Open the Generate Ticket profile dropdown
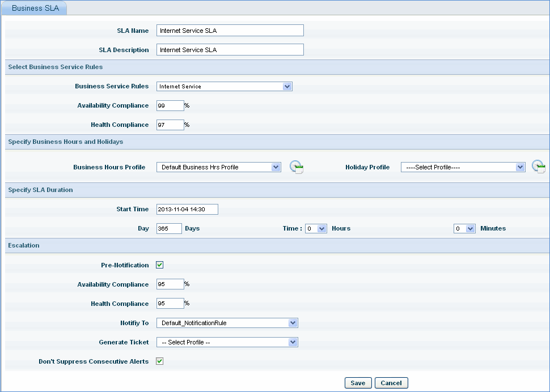Viewport: 550px width, 392px height. point(227,342)
